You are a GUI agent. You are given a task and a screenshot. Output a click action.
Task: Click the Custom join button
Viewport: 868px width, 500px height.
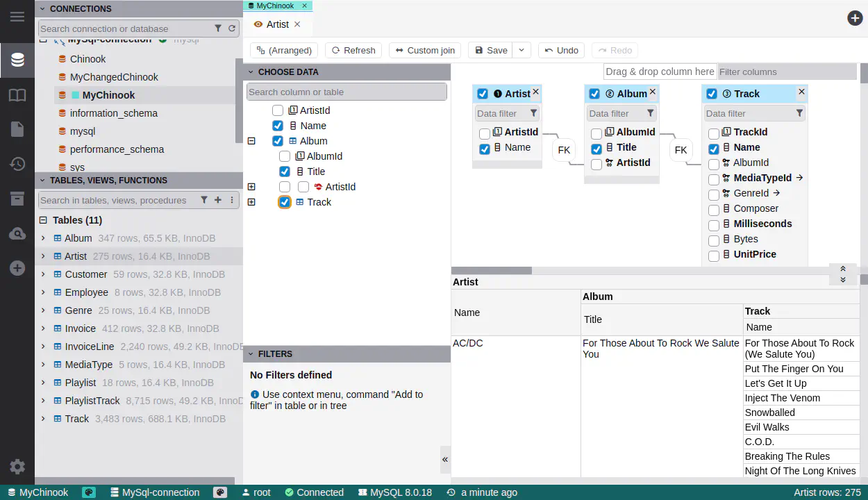pos(425,50)
